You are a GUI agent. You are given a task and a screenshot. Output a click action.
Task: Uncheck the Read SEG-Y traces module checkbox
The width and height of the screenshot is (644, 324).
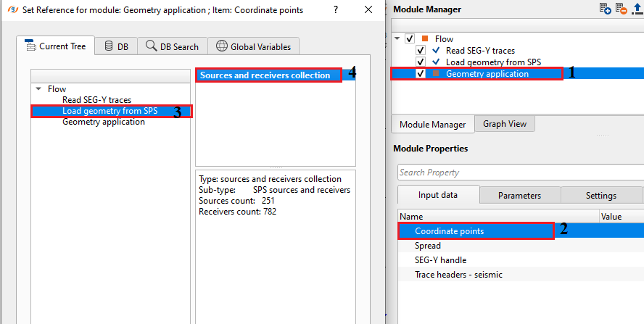[421, 51]
